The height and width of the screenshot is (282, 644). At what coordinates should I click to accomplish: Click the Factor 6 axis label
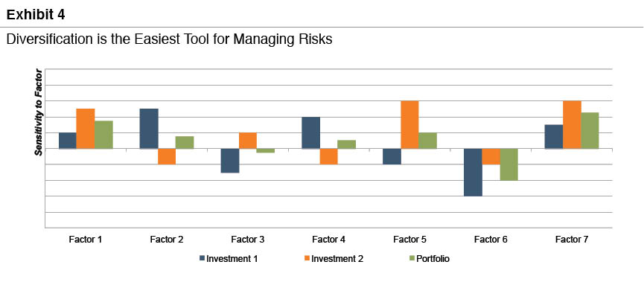[x=491, y=240]
